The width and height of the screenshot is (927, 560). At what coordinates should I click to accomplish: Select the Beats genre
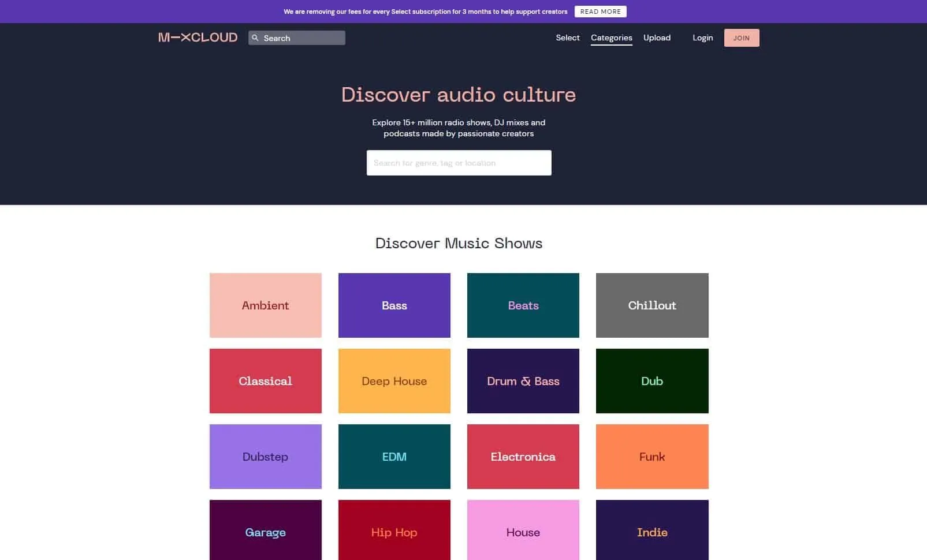pyautogui.click(x=523, y=305)
